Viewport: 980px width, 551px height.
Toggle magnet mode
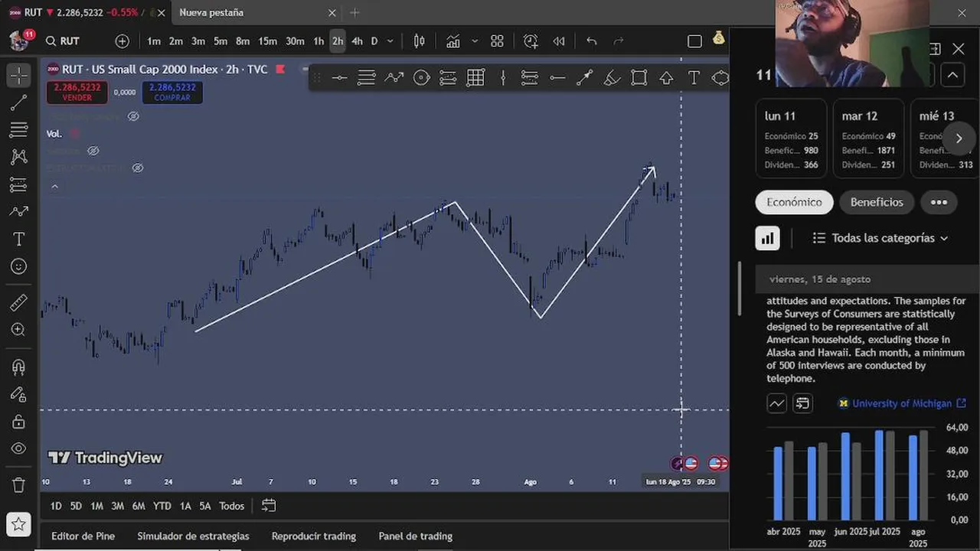pos(19,367)
